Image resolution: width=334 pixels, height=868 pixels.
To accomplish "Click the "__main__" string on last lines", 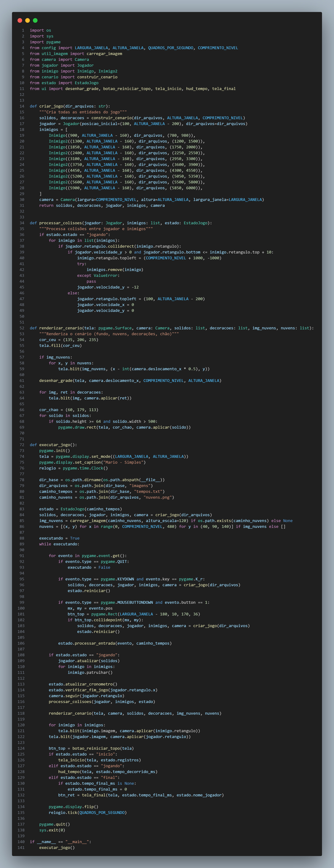I will tap(77, 842).
